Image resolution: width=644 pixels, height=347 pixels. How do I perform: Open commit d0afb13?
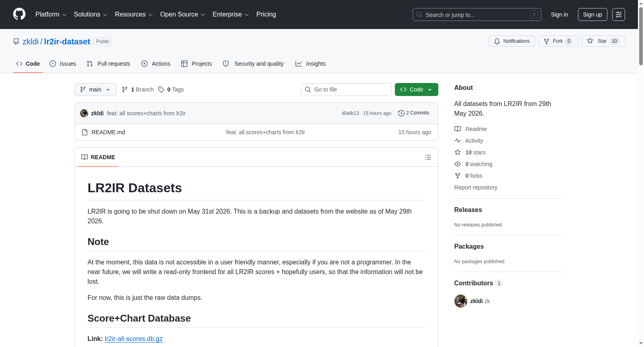pyautogui.click(x=350, y=113)
